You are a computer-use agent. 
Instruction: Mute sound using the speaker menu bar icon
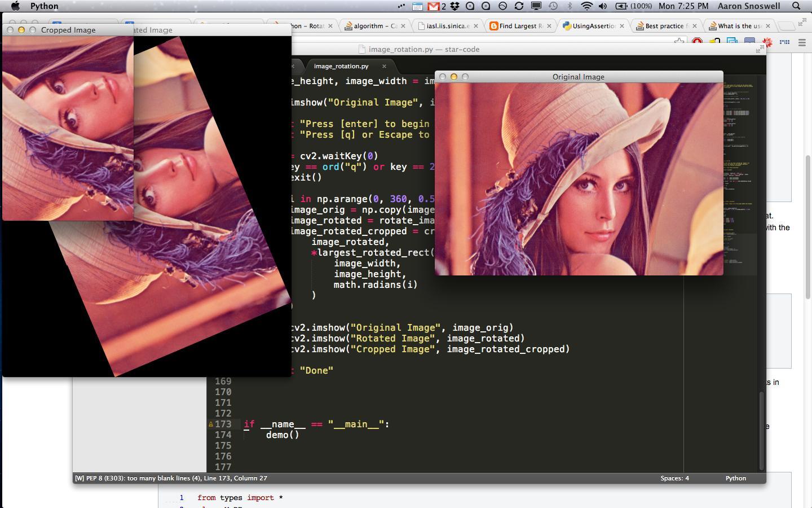[x=603, y=6]
